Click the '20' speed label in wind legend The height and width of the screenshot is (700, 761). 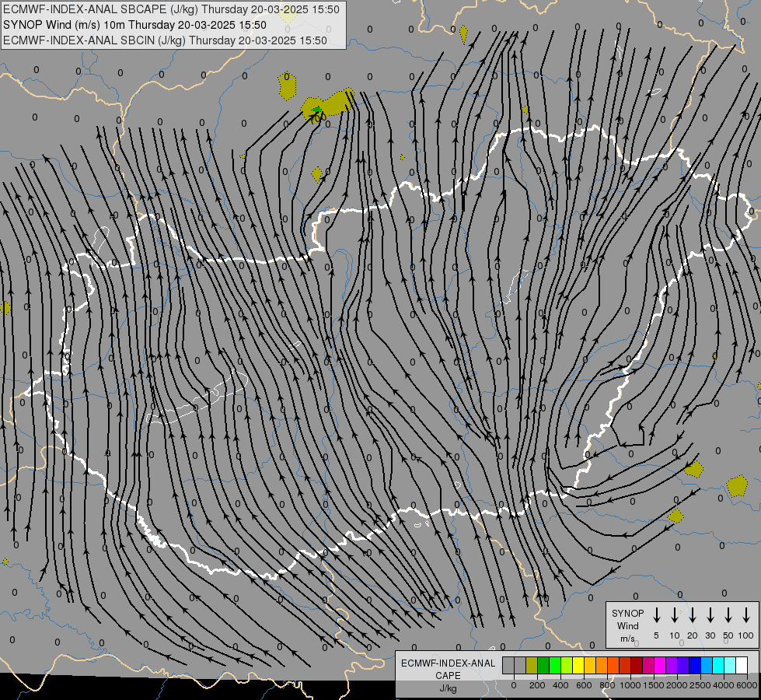(692, 635)
